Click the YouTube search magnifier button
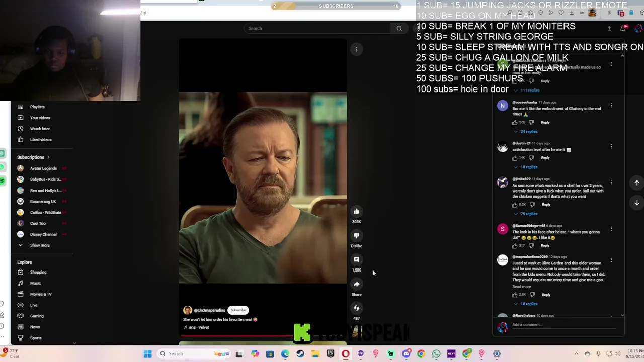Screen dimensions: 644x362 pyautogui.click(x=399, y=28)
